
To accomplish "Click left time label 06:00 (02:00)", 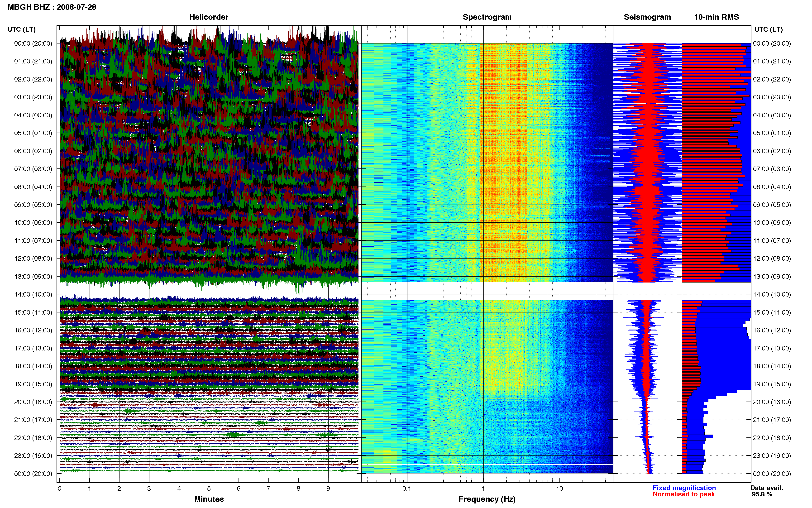I will pos(33,151).
